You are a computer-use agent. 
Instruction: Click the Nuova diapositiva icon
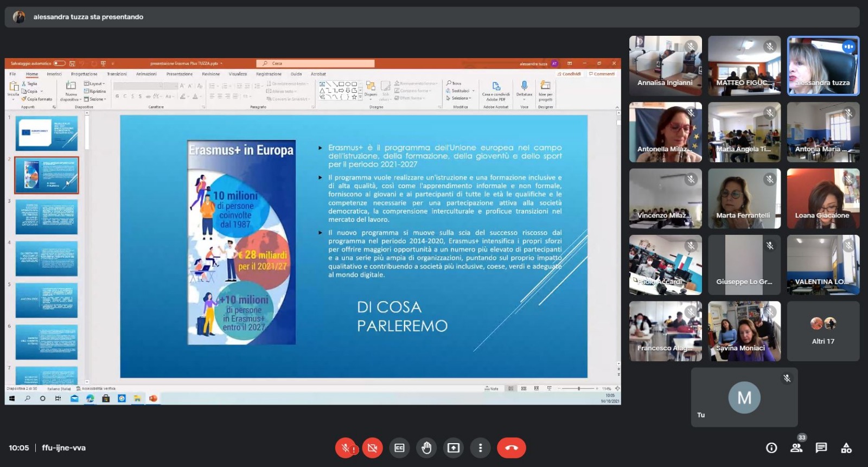click(71, 86)
